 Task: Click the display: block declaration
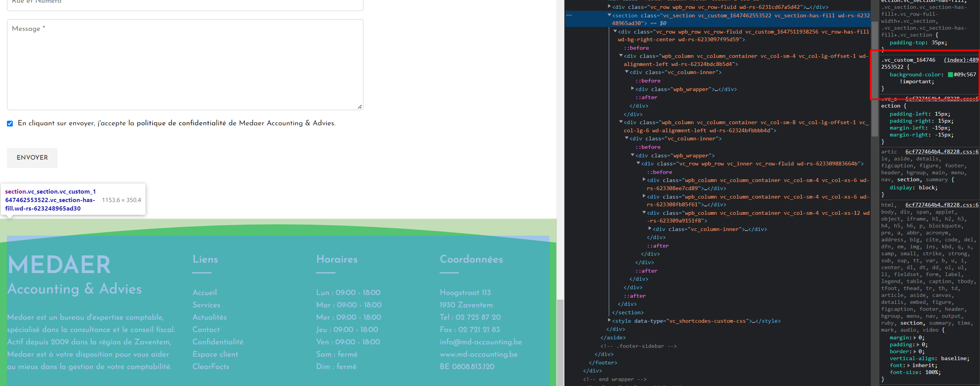[x=914, y=188]
